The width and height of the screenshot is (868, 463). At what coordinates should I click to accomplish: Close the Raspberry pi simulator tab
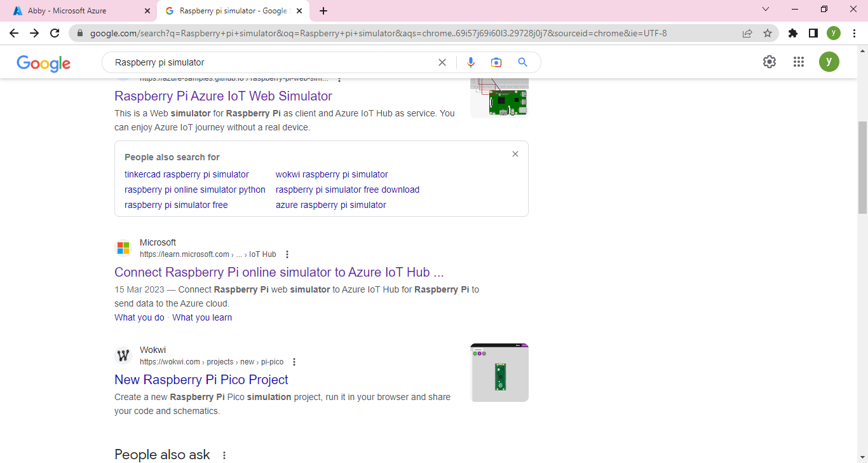click(x=300, y=11)
